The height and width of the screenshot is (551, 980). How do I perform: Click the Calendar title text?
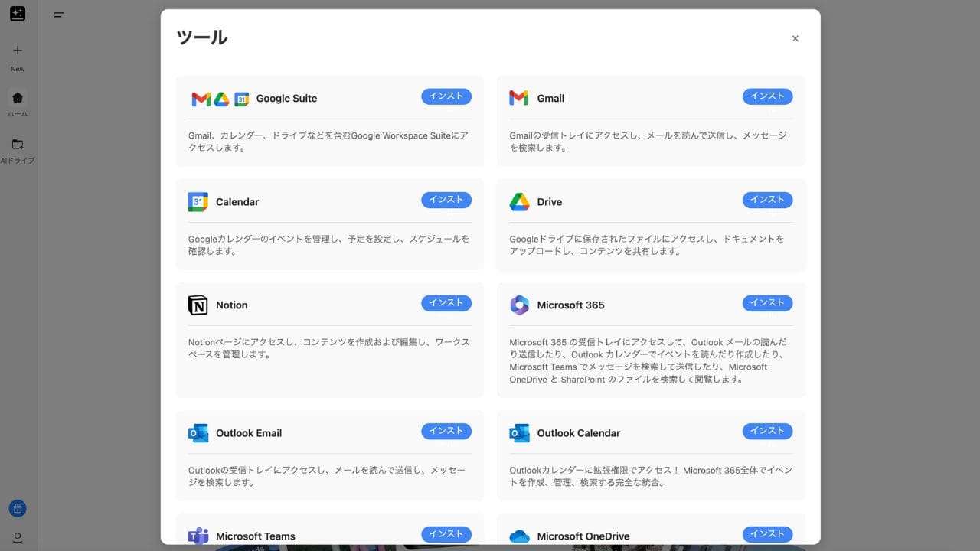237,202
